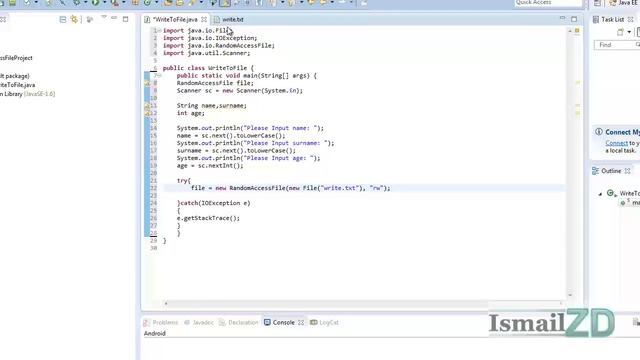
Task: Click the 'int age;' declaration line
Action: 191,113
